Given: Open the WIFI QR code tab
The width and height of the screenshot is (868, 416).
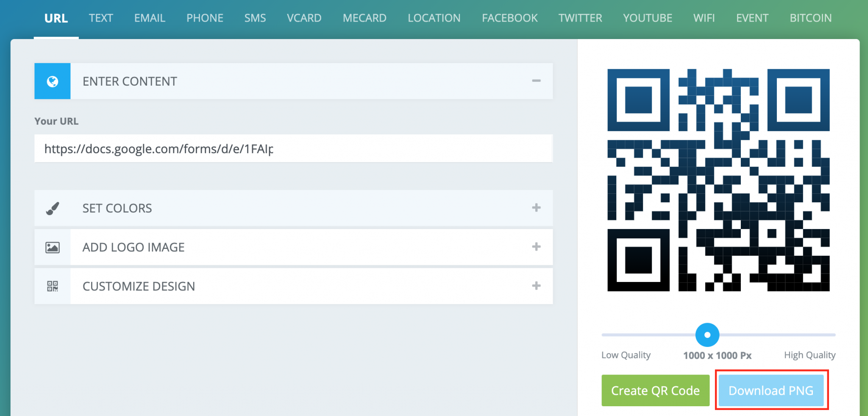Looking at the screenshot, I should point(704,18).
